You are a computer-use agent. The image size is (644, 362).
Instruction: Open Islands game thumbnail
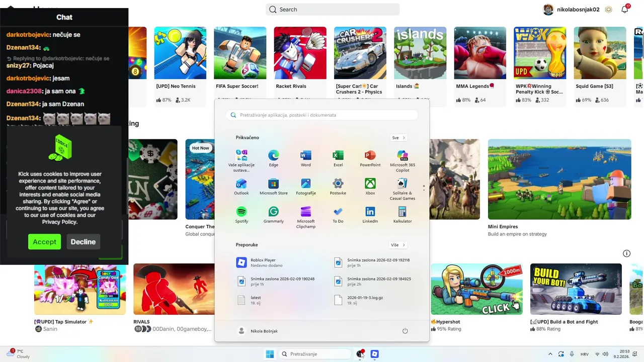pos(420,53)
